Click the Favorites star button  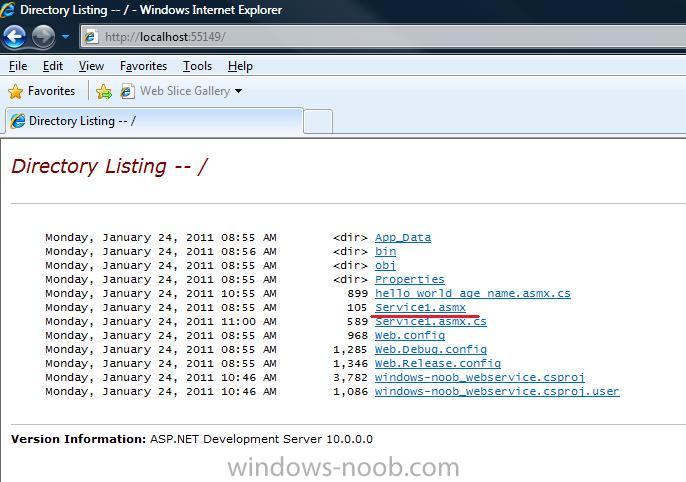tap(42, 91)
